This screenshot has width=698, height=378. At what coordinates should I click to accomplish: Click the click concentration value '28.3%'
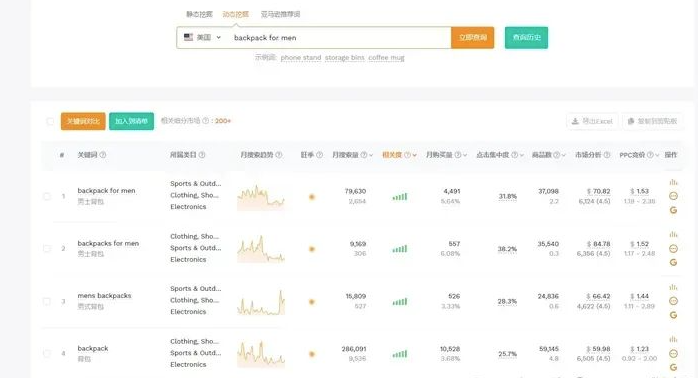click(507, 301)
